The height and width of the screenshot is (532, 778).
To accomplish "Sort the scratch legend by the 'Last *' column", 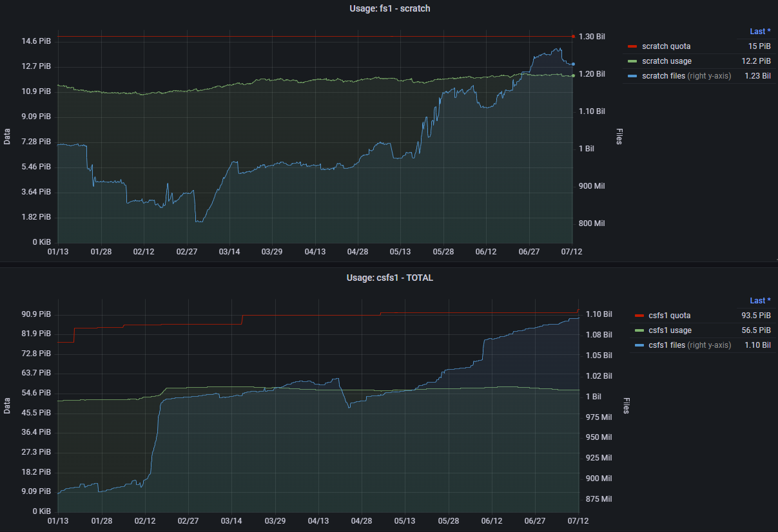I will (760, 31).
